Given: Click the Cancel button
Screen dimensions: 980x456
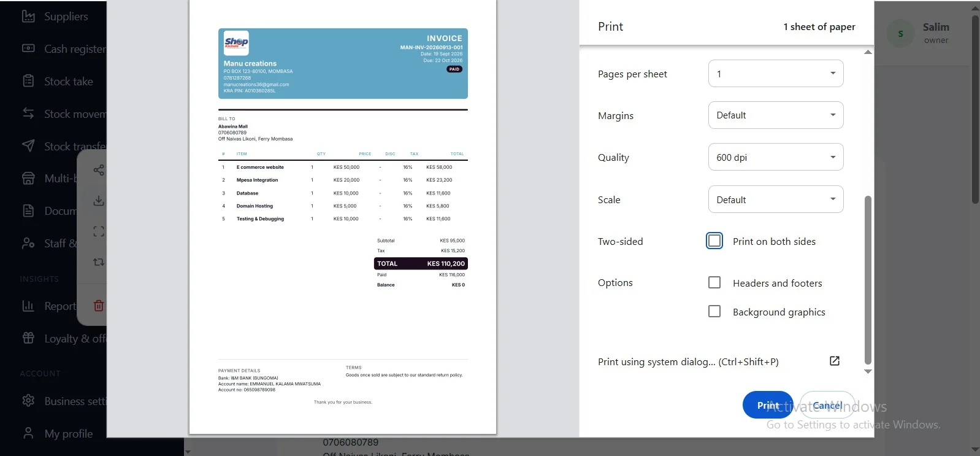Looking at the screenshot, I should tap(827, 405).
